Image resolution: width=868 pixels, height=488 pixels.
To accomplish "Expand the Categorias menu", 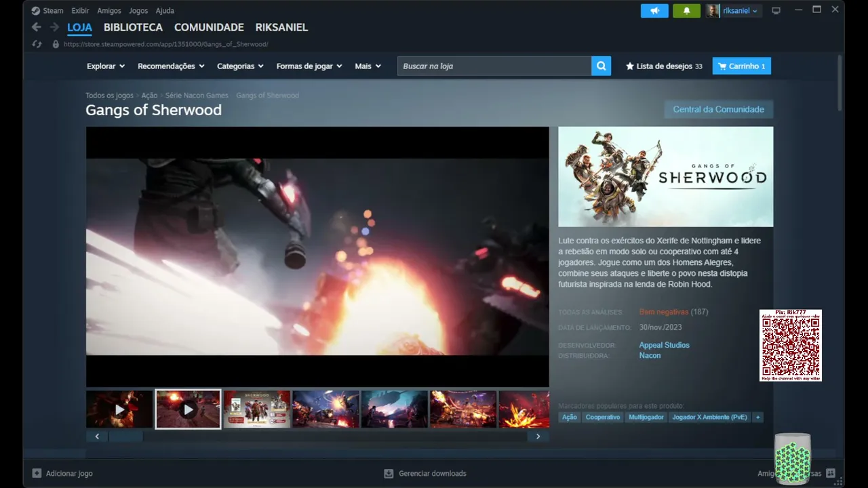I will (240, 66).
